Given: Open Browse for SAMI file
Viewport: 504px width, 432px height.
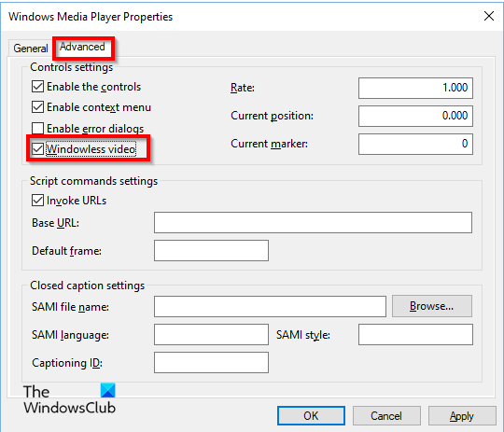Looking at the screenshot, I should [x=432, y=306].
